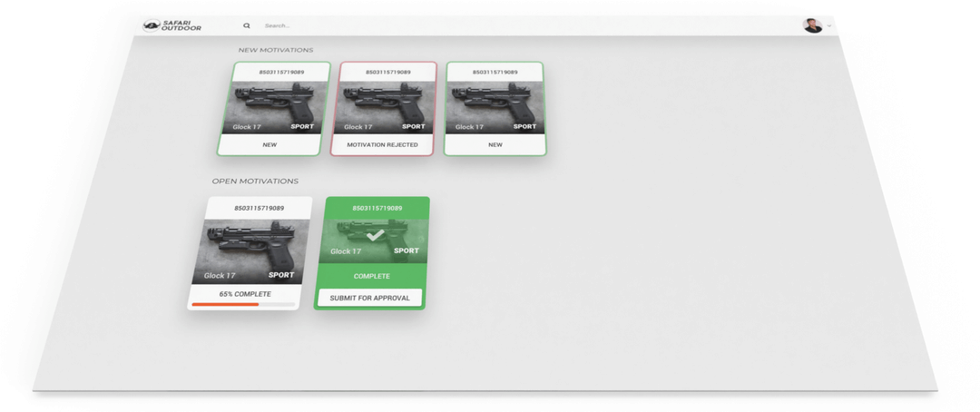Open the user avatar profile picture
Viewport: 980px width, 412px height.
click(x=812, y=25)
